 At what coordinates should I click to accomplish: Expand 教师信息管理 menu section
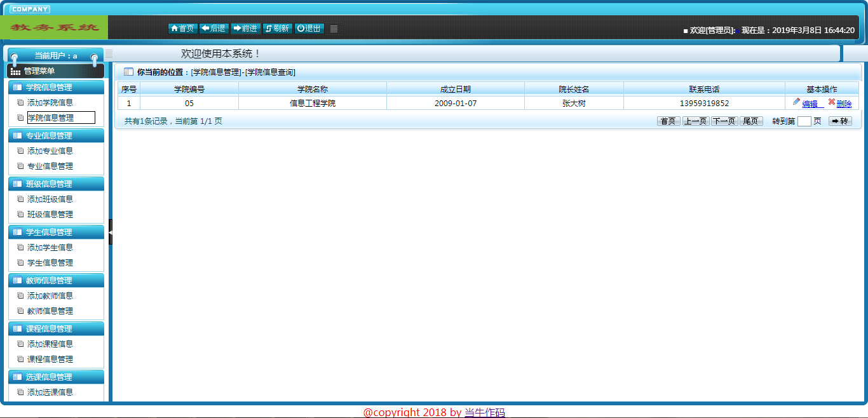click(55, 280)
